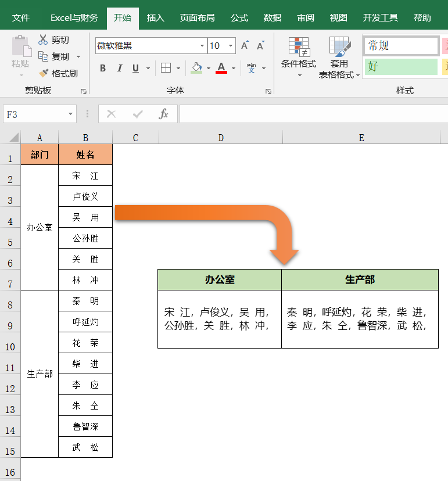The width and height of the screenshot is (448, 481).
Task: Click the Cut scissors icon
Action: pos(43,40)
